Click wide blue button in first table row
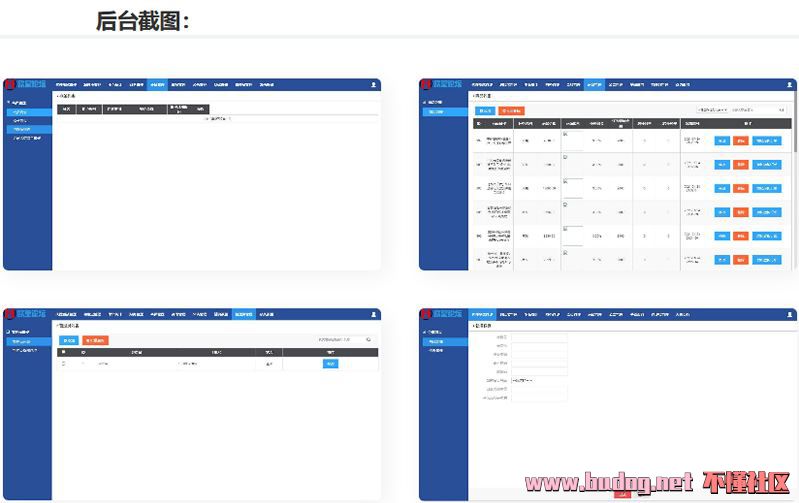 (x=767, y=141)
